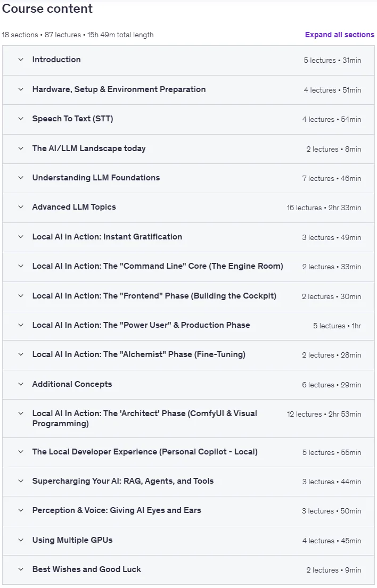Expand the "Power User" & Production Phase chevron
Viewport: 377px width, 588px height.
[x=21, y=325]
